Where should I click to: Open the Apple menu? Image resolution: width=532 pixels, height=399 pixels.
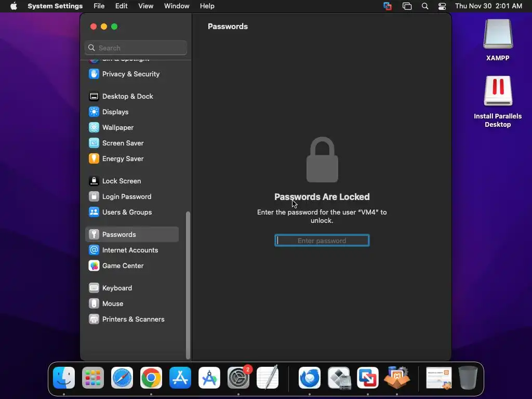click(14, 6)
